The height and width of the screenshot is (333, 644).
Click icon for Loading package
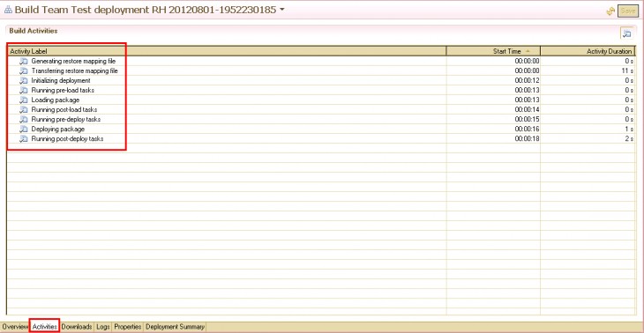coord(24,100)
